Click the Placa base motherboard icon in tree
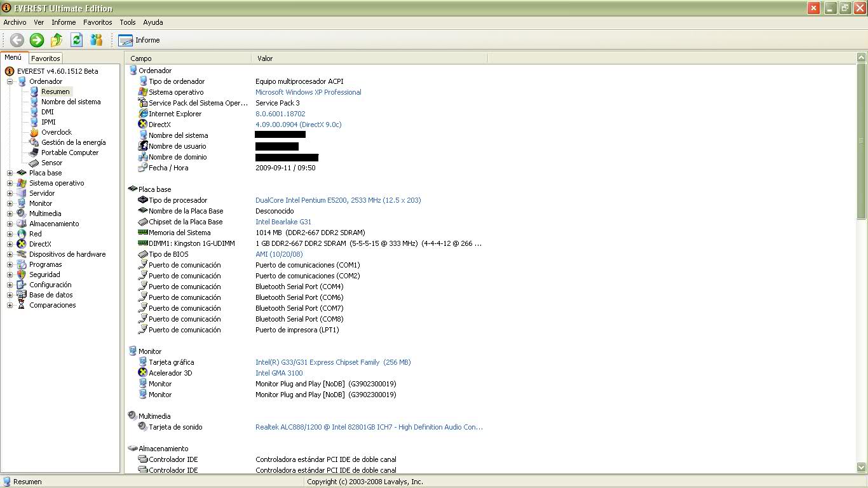 pos(22,173)
